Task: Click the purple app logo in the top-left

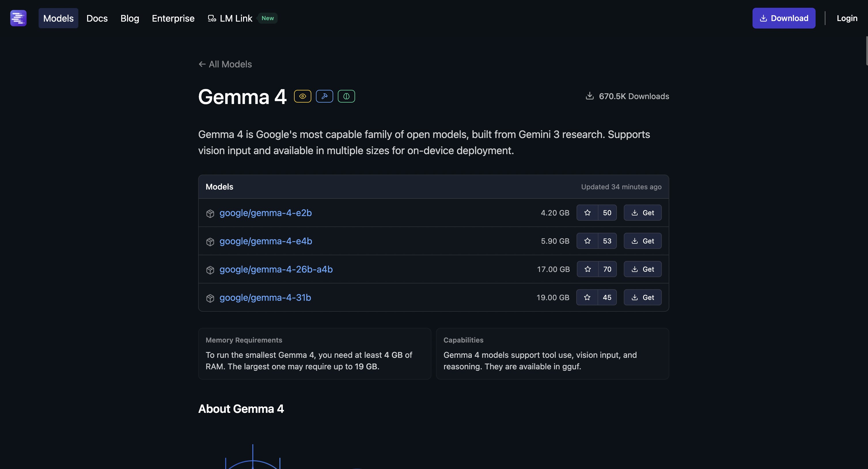Action: pos(18,18)
